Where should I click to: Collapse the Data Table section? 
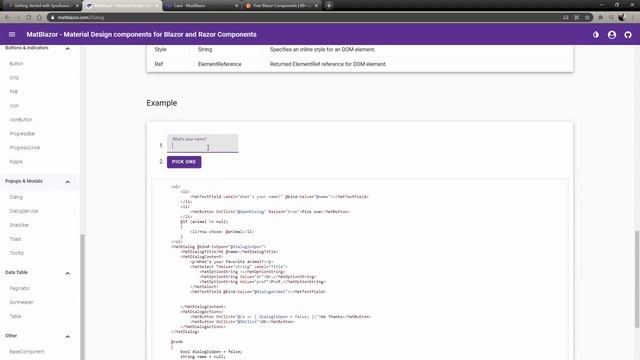(x=67, y=273)
